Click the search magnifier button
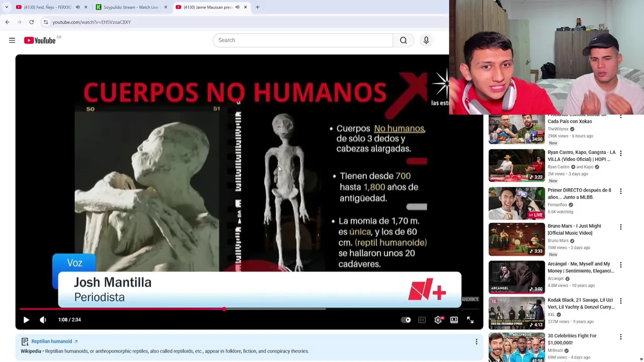 pos(404,40)
